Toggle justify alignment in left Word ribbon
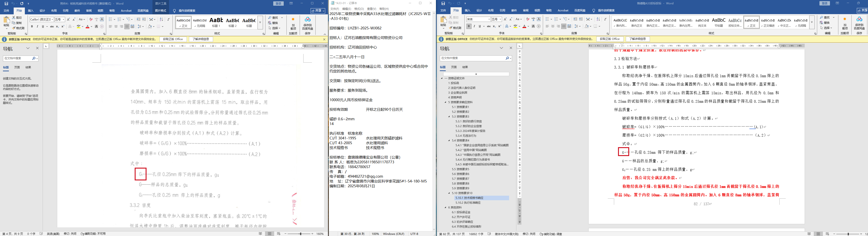 (127, 26)
